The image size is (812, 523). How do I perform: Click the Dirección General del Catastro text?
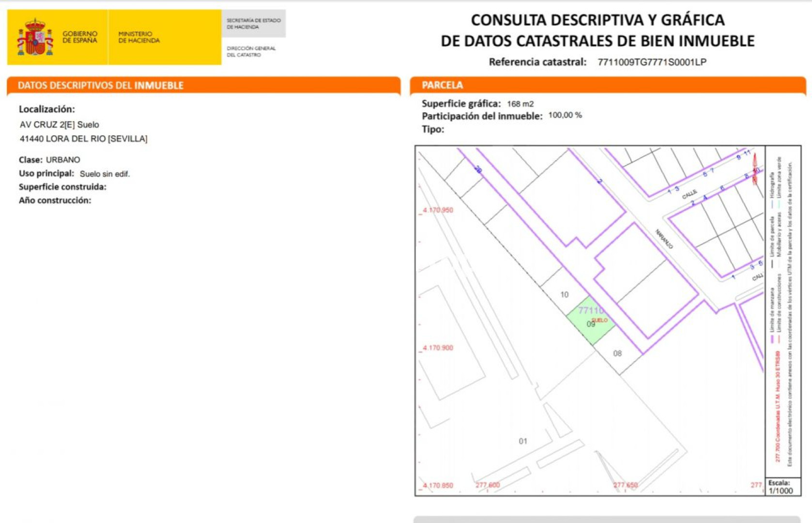click(251, 51)
